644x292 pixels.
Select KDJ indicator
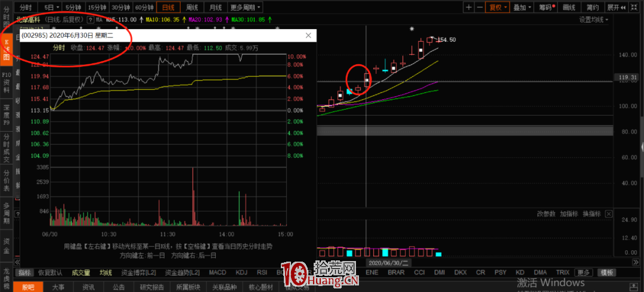pos(242,272)
